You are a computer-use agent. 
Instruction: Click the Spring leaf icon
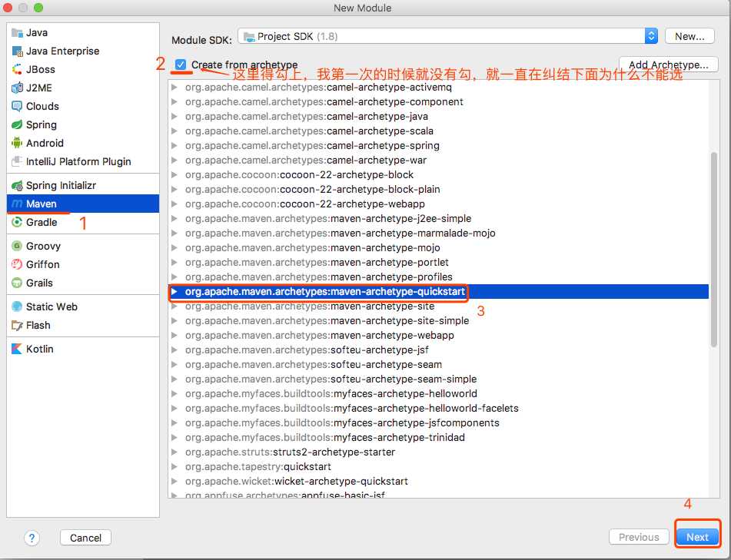coord(17,125)
